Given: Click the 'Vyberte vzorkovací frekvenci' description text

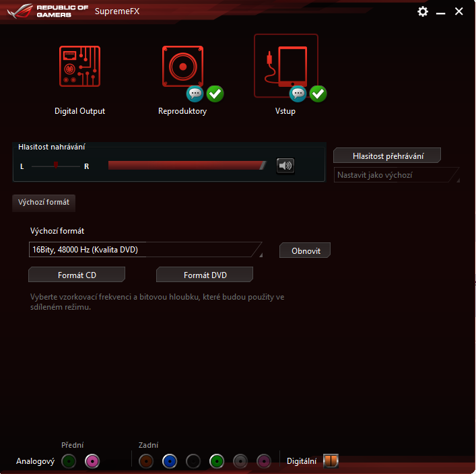Looking at the screenshot, I should tap(157, 302).
